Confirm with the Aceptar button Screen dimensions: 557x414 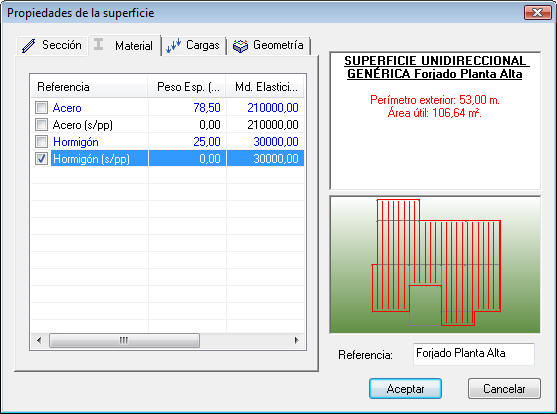[405, 389]
